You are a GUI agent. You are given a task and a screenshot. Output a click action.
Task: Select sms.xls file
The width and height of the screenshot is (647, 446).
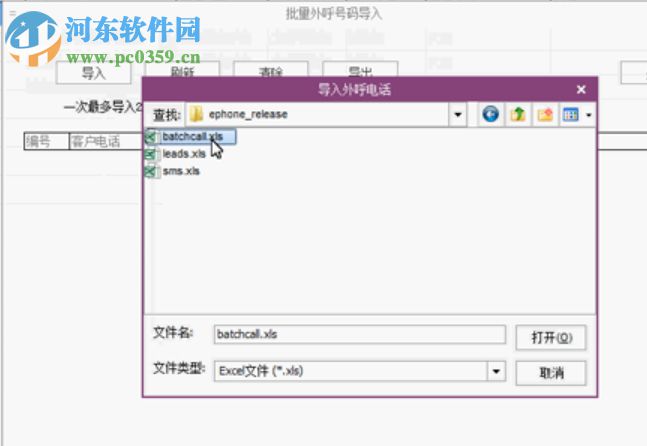181,171
